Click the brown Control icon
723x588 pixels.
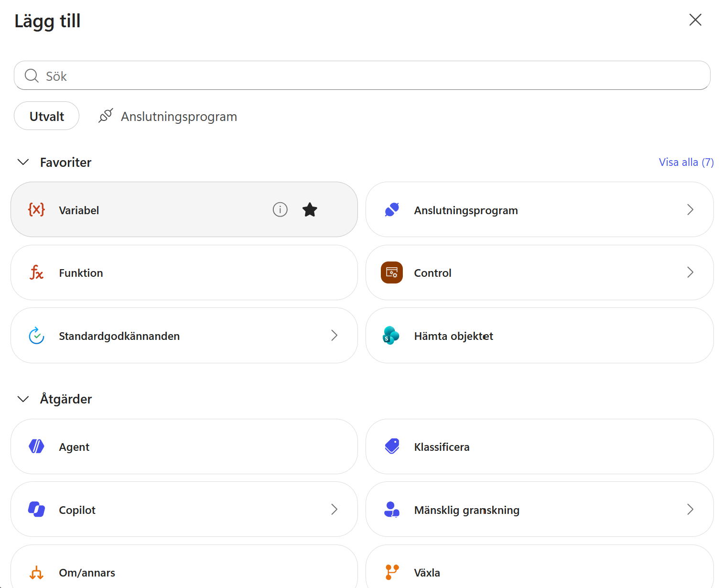(x=392, y=272)
